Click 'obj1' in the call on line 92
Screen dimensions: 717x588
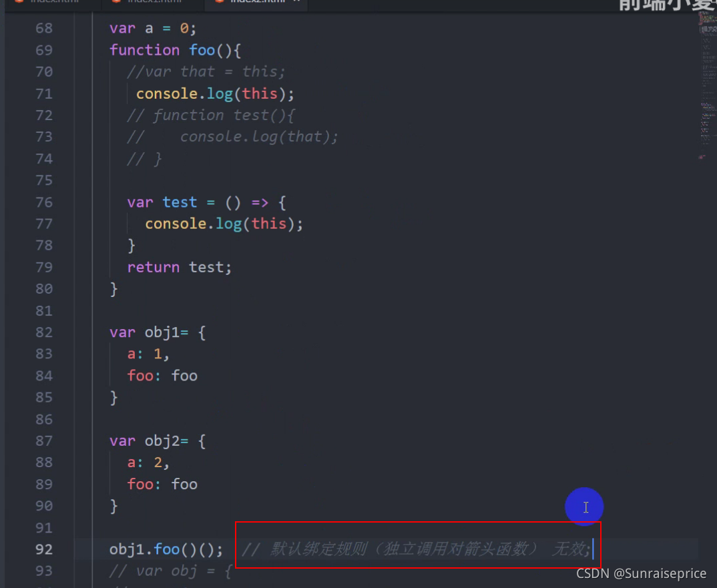(127, 549)
